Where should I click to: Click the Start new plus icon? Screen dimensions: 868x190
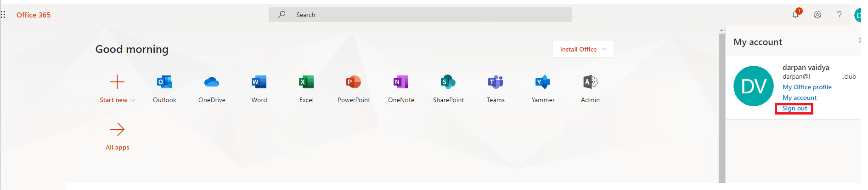pyautogui.click(x=117, y=82)
